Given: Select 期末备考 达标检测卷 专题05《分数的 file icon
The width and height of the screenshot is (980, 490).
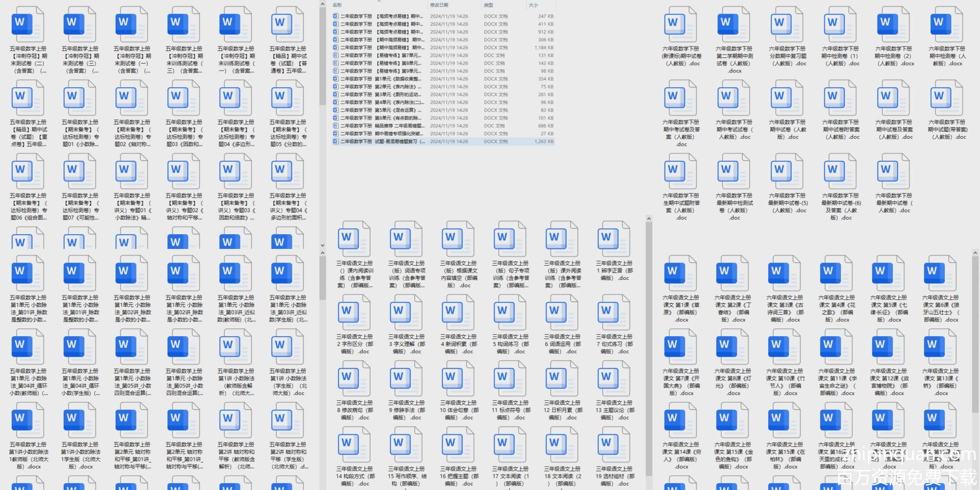Looking at the screenshot, I should click(x=287, y=98).
